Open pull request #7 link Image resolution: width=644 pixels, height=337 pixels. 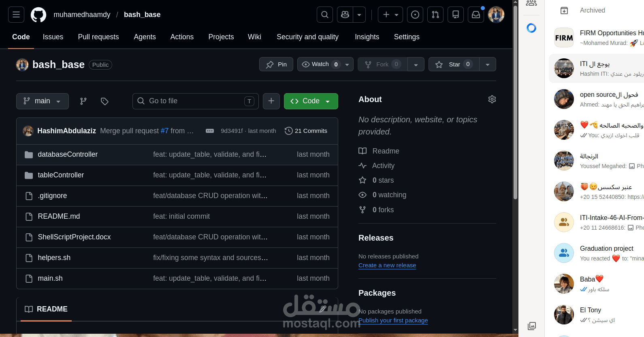pos(164,131)
